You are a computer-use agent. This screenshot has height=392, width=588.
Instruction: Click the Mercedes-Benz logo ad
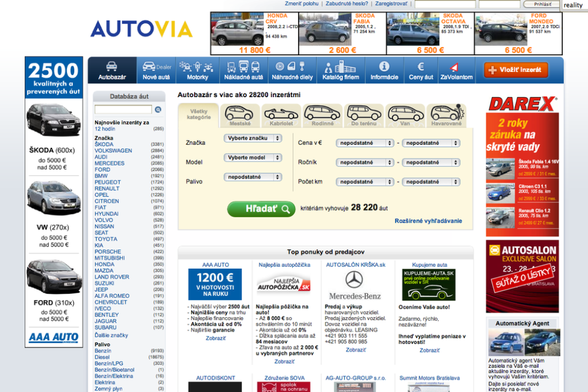click(354, 285)
